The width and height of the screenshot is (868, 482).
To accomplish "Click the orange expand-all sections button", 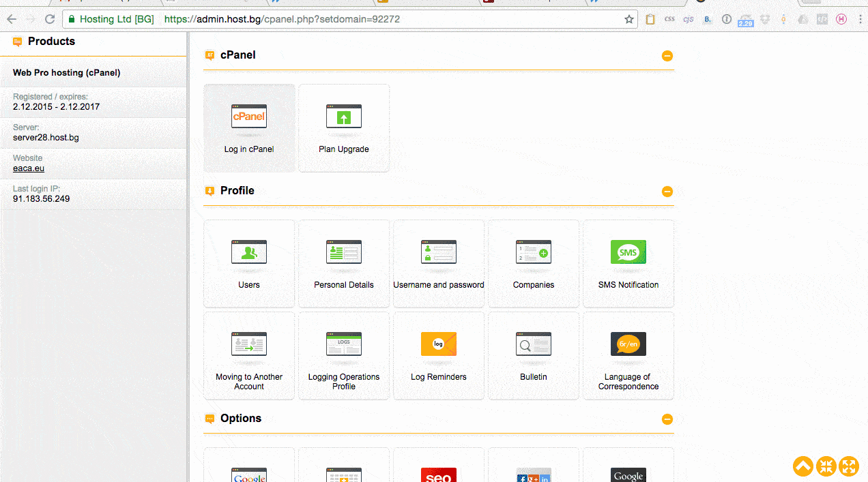I will click(849, 466).
